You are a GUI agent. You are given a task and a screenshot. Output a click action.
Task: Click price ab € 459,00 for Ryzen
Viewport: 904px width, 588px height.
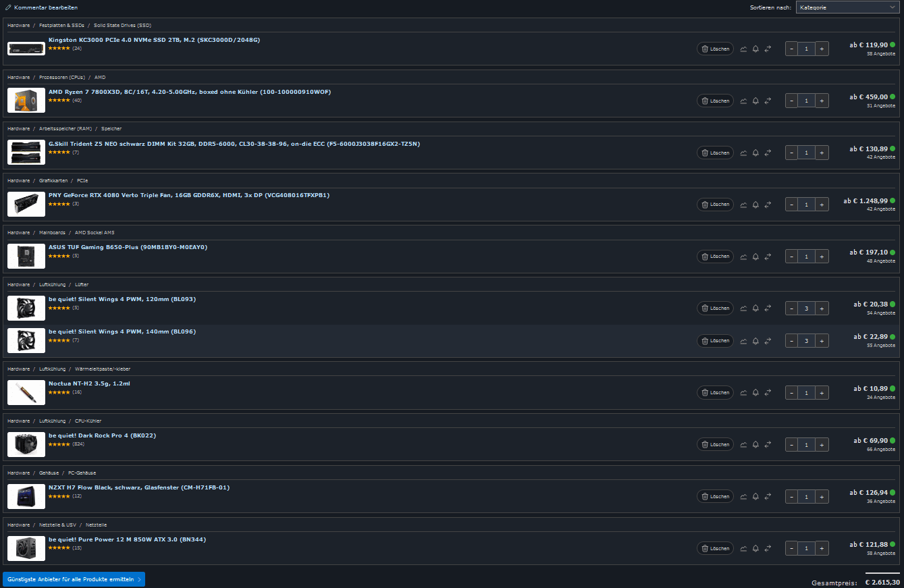pyautogui.click(x=868, y=97)
